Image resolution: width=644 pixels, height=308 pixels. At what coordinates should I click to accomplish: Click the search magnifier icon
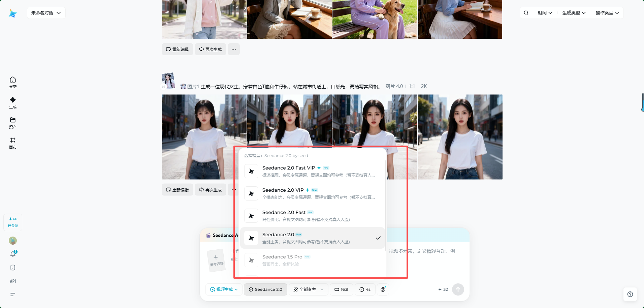tap(526, 12)
